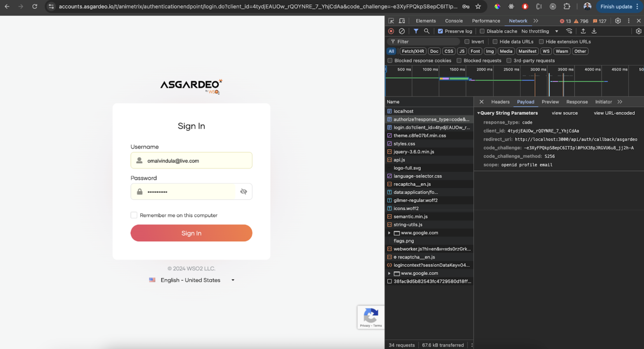Select the login.do request row

429,127
